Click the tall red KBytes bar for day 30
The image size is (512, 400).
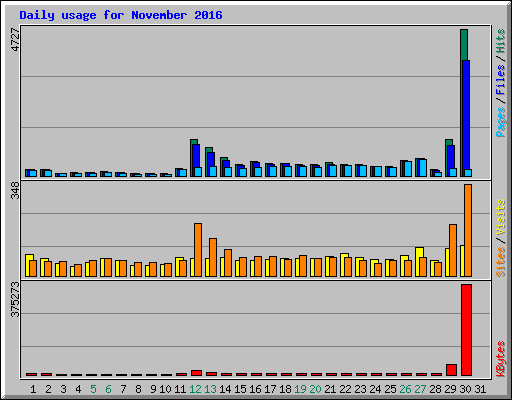(466, 330)
